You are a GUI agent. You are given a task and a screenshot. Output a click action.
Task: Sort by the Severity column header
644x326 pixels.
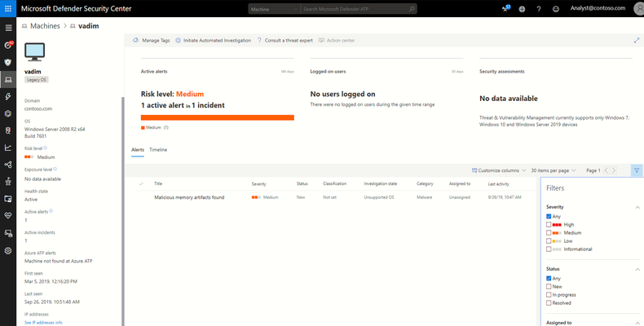coord(258,183)
